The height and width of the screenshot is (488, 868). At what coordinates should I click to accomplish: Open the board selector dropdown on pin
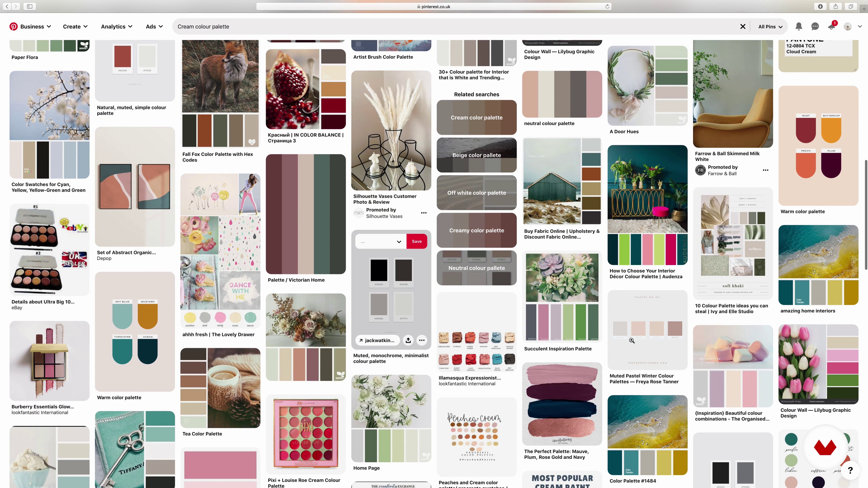pyautogui.click(x=381, y=242)
